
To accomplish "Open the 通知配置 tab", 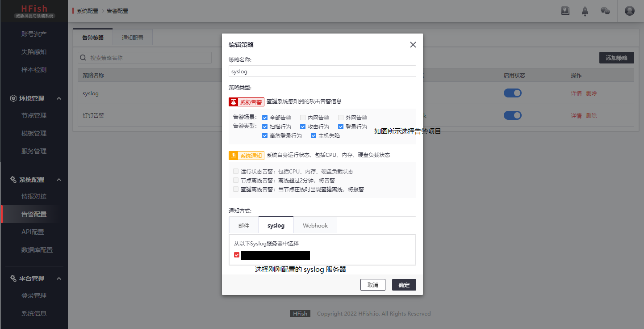I will tap(133, 38).
